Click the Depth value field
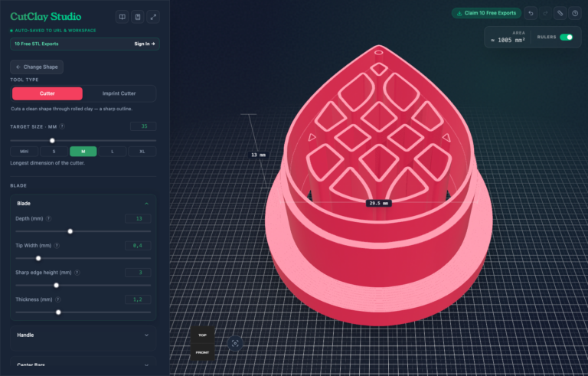The width and height of the screenshot is (588, 376). 138,219
